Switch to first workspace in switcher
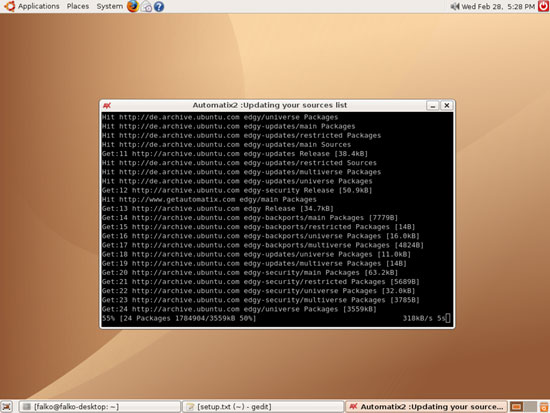 coord(516,407)
